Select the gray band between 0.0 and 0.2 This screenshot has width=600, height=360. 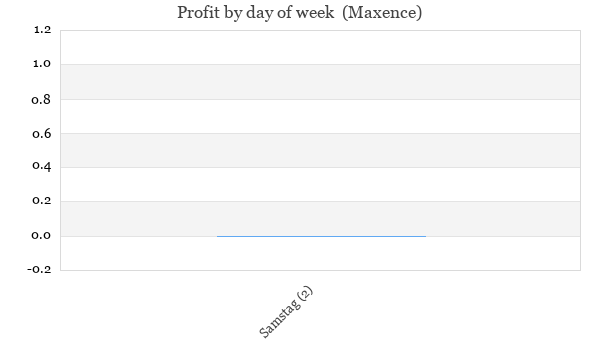point(321,219)
